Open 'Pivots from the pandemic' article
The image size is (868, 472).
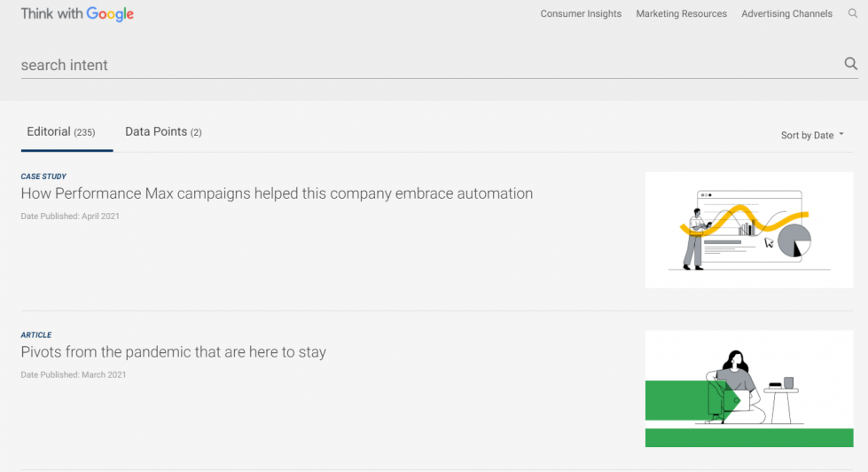173,352
